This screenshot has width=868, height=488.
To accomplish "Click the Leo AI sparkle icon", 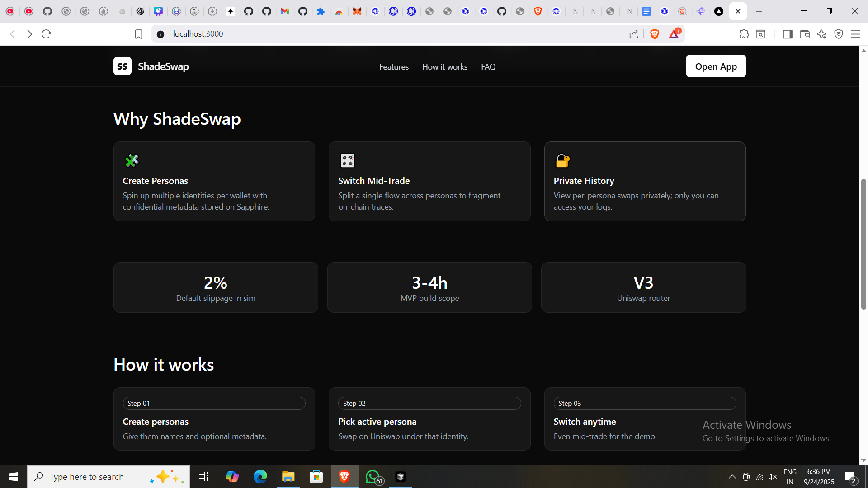I will [821, 34].
